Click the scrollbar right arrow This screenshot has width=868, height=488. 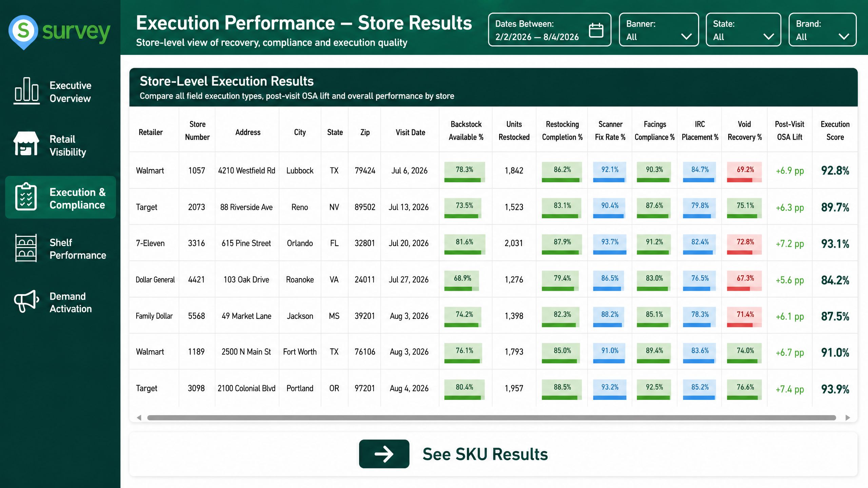(x=848, y=418)
